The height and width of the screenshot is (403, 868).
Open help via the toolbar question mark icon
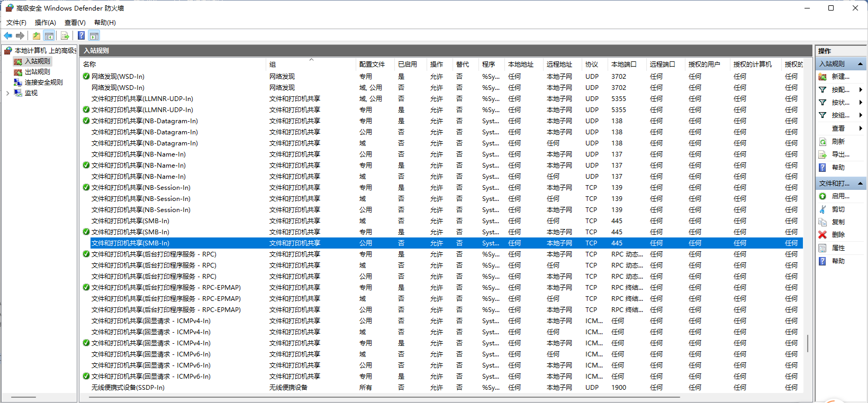[x=81, y=35]
